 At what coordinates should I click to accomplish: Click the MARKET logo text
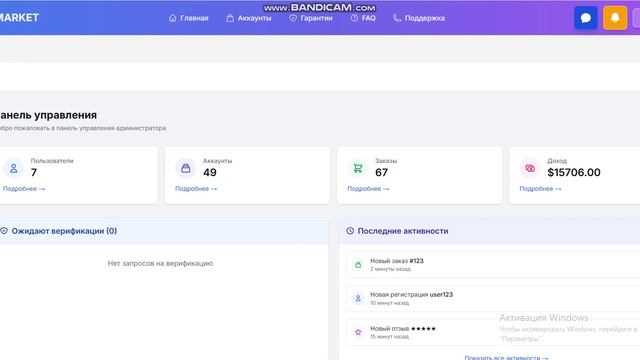click(x=19, y=18)
